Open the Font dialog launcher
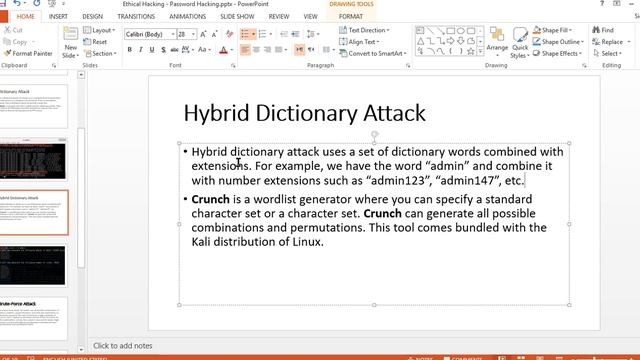This screenshot has height=360, width=640. (233, 65)
